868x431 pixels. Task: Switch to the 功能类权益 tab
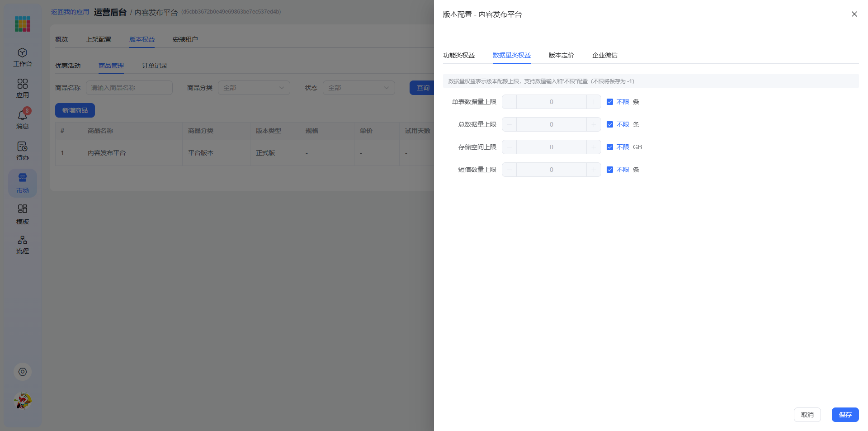pos(459,55)
